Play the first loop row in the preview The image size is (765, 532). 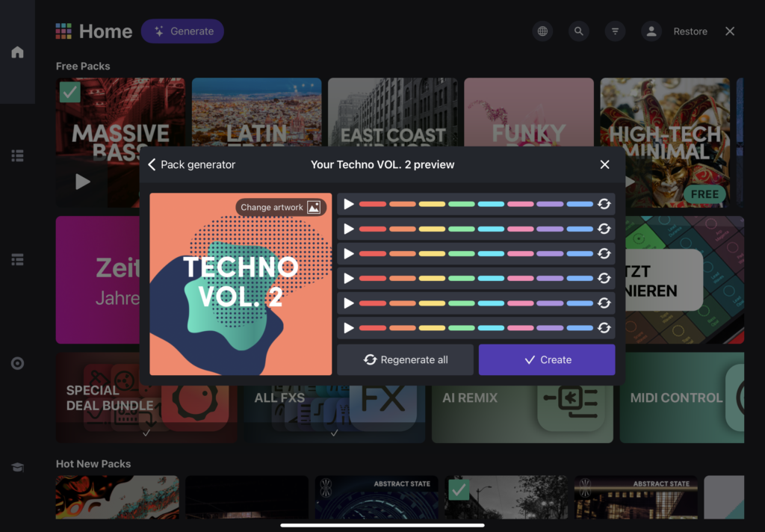(x=347, y=204)
